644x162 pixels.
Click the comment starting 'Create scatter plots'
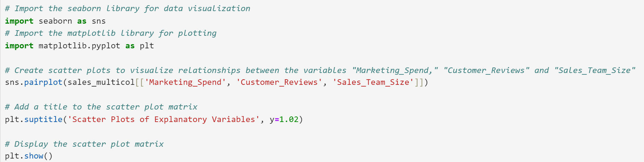tap(320, 71)
